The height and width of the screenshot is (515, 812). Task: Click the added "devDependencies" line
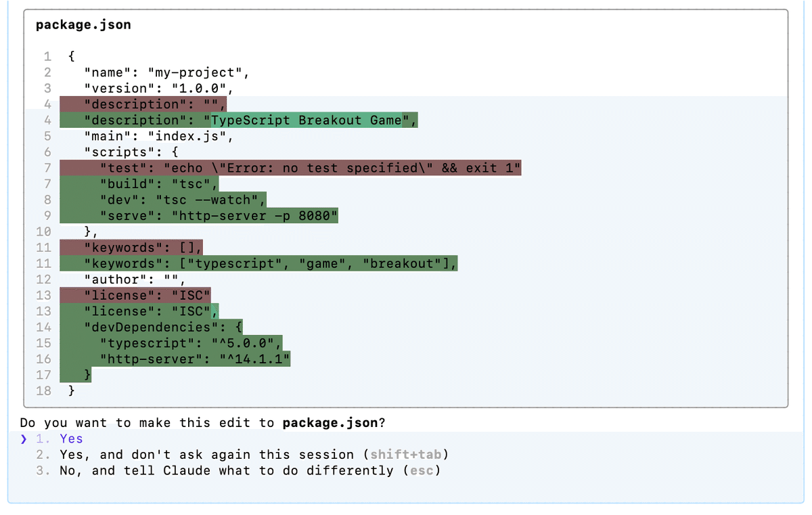(x=158, y=327)
